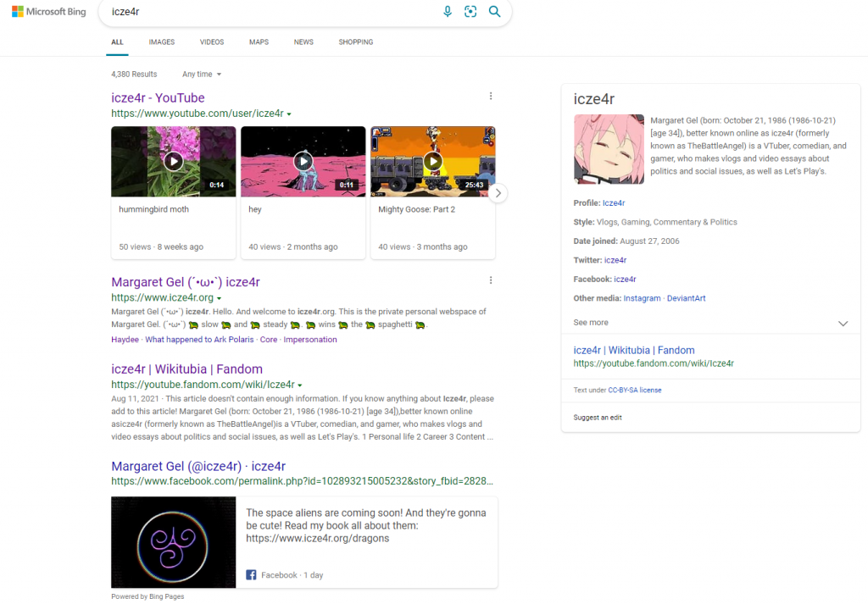Viewport: 868px width, 604px height.
Task: Open more options for icze4r.org result
Action: pos(491,280)
